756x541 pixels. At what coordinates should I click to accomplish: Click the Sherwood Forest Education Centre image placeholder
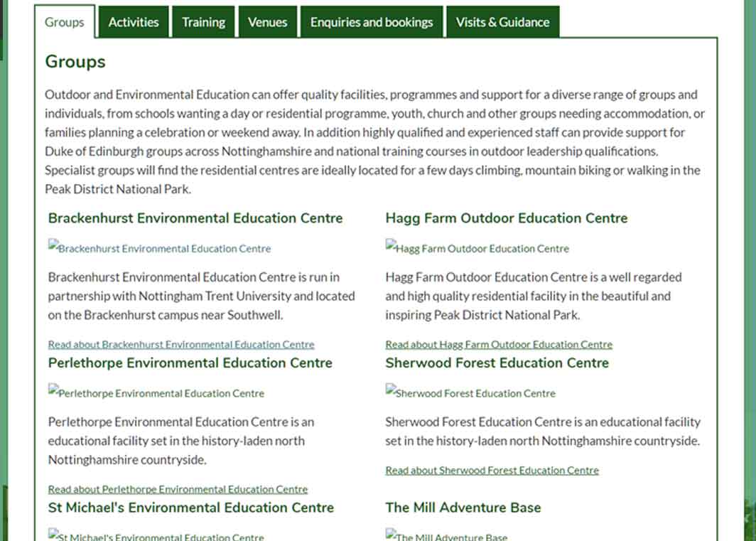pyautogui.click(x=470, y=392)
